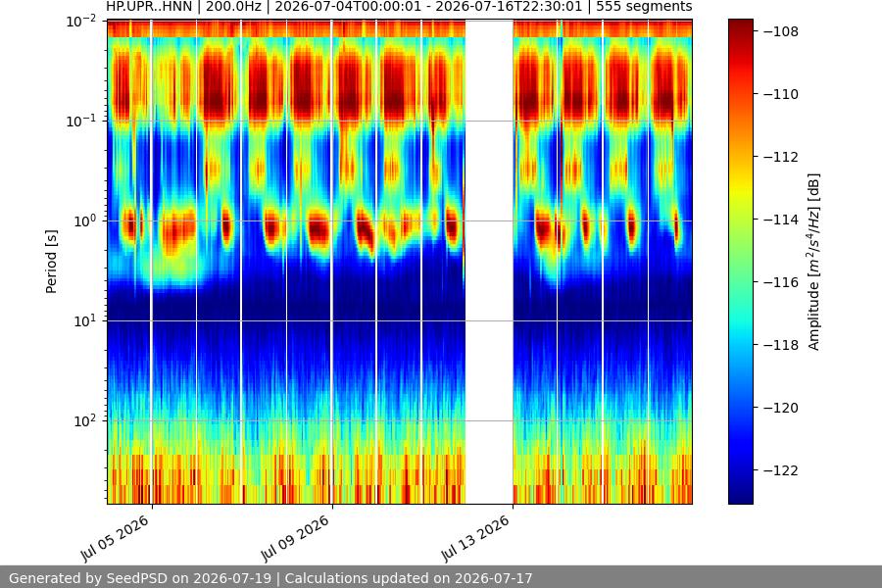Click the plot title starting 'HP.UPR..HNN'
Viewport: 882px width, 588px height.
pyautogui.click(x=399, y=7)
